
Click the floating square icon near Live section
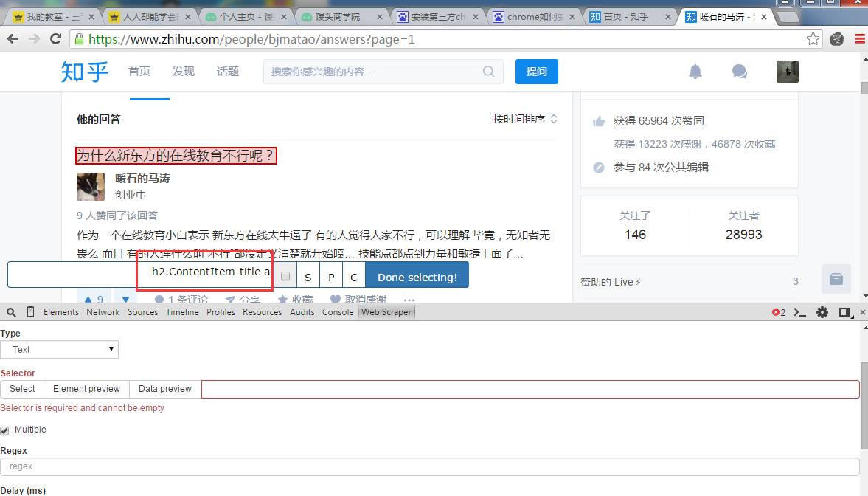[836, 279]
